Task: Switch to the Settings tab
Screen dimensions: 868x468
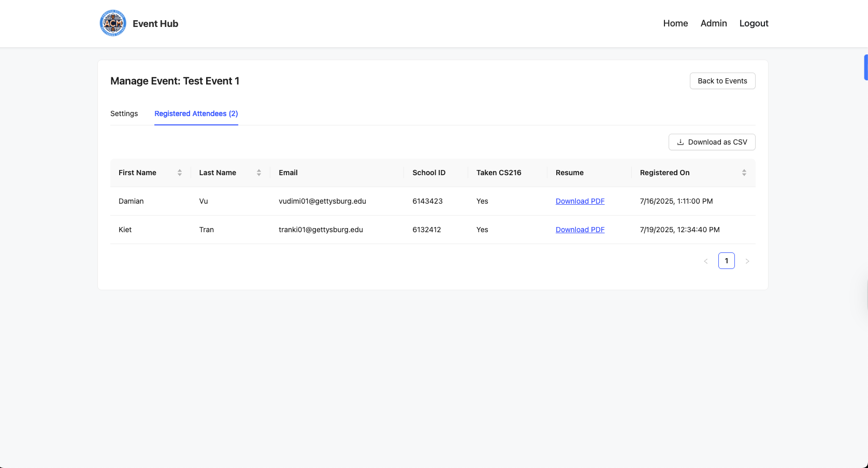Action: click(124, 114)
